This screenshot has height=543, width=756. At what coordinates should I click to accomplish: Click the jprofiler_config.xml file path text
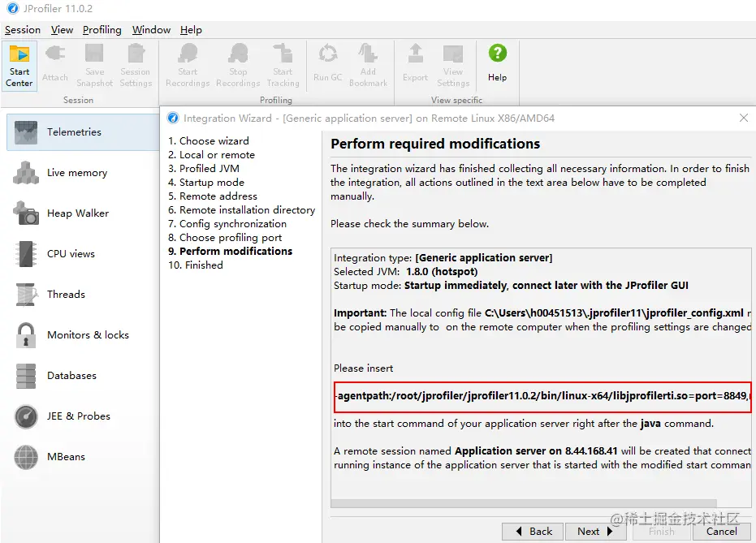coord(614,313)
